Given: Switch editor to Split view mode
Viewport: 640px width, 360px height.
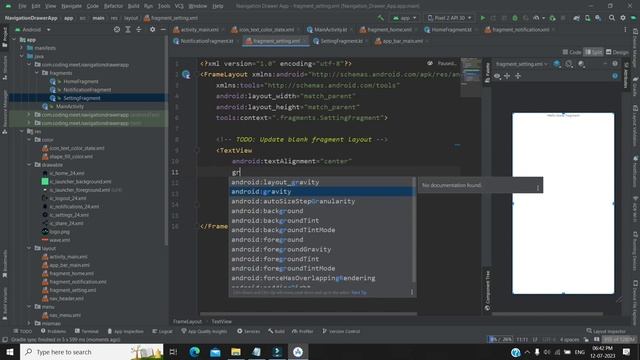Looking at the screenshot, I should point(593,52).
